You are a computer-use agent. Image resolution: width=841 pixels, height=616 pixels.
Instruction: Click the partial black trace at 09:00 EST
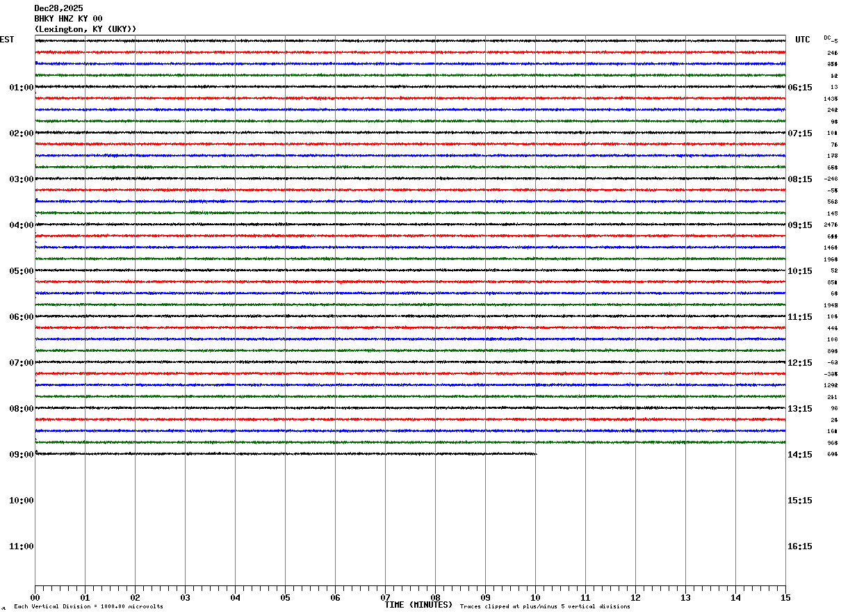point(286,454)
